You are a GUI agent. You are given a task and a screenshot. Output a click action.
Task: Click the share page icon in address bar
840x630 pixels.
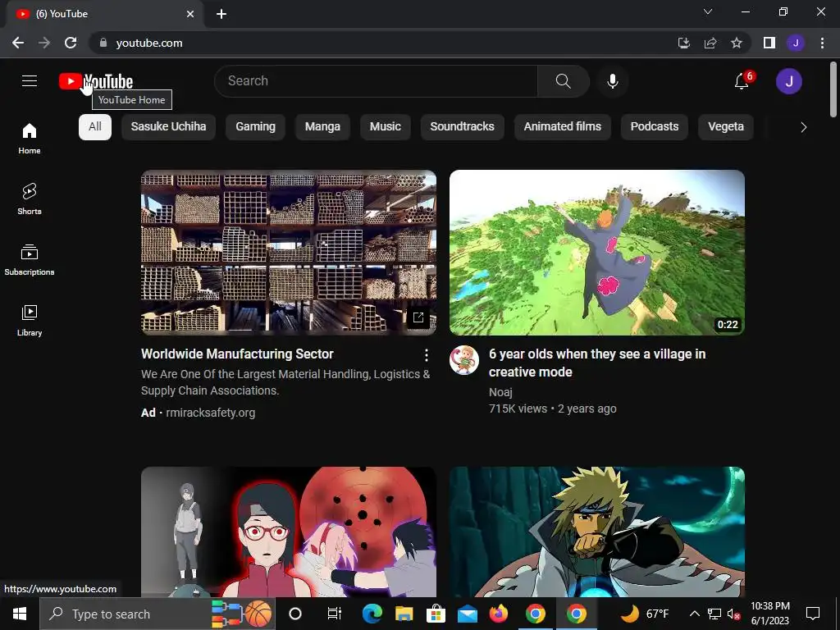click(x=710, y=43)
